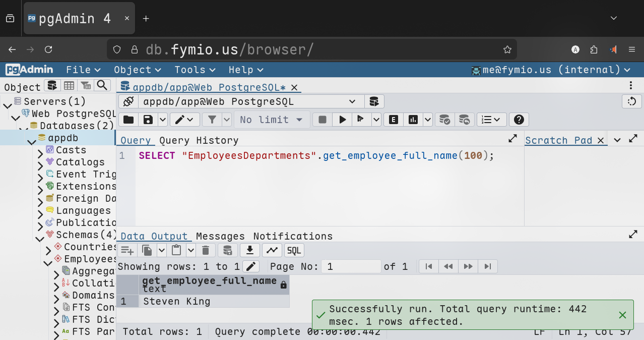Click the pencil edit rows toggle
The height and width of the screenshot is (340, 644).
(x=251, y=266)
